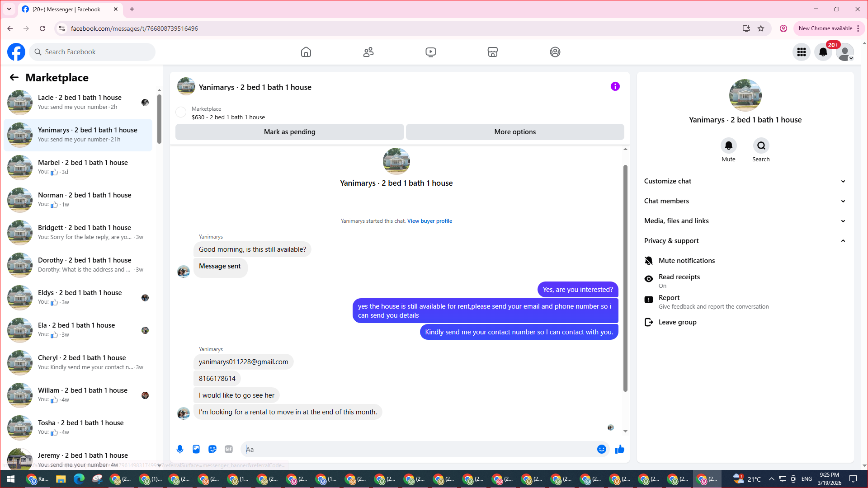Image resolution: width=868 pixels, height=488 pixels.
Task: Attach a photo using the image icon
Action: (x=196, y=449)
